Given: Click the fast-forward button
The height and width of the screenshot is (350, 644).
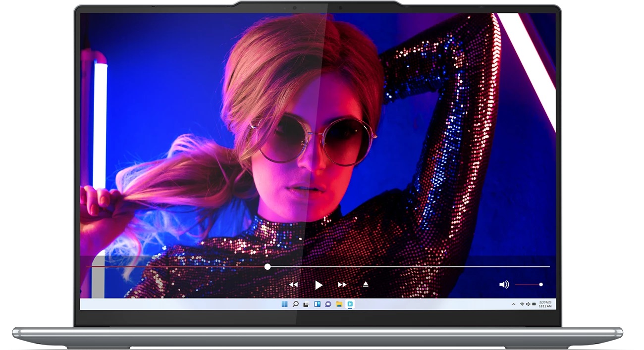Looking at the screenshot, I should pyautogui.click(x=342, y=285).
